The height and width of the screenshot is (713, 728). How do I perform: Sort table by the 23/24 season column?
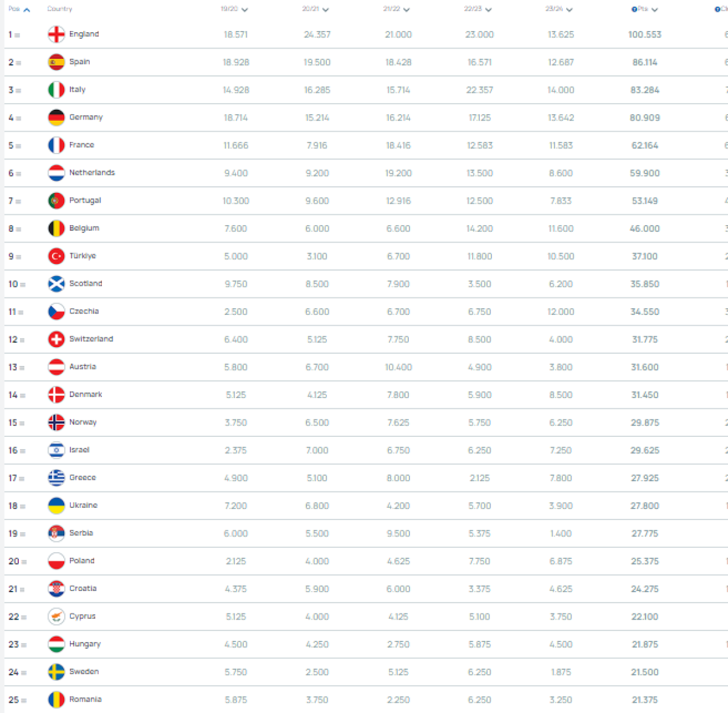pos(559,10)
